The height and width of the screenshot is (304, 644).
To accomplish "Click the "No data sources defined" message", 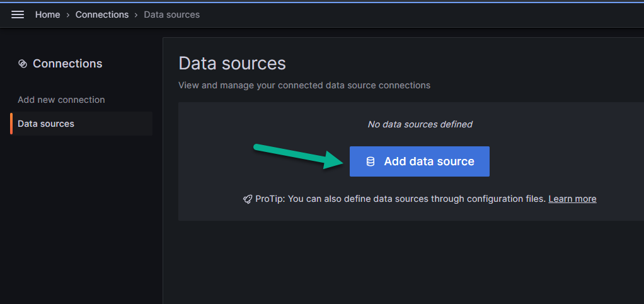I will [420, 124].
